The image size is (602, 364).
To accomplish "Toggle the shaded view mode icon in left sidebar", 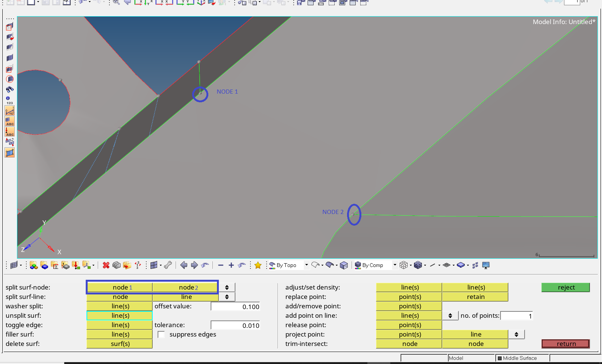I will point(9,57).
